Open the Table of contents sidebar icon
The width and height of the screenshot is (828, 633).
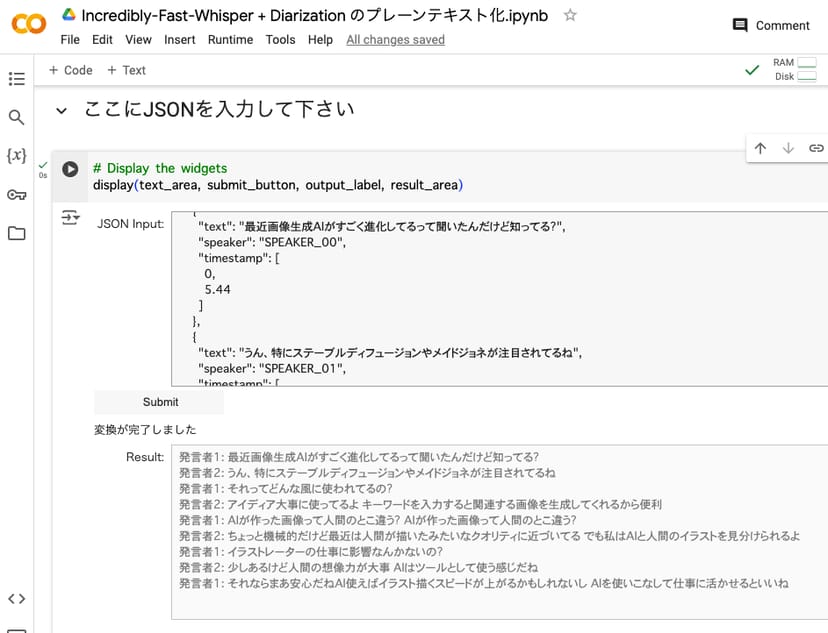click(16, 79)
